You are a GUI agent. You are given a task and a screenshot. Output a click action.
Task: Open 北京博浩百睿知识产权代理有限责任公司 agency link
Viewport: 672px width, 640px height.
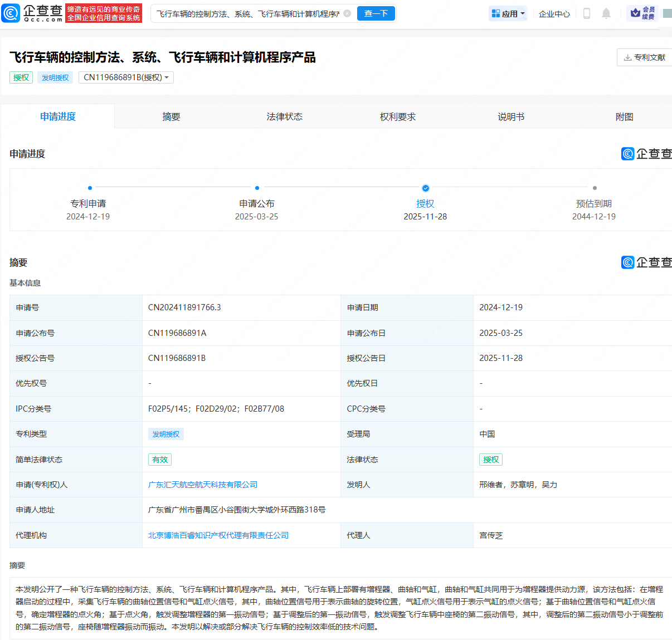click(218, 535)
